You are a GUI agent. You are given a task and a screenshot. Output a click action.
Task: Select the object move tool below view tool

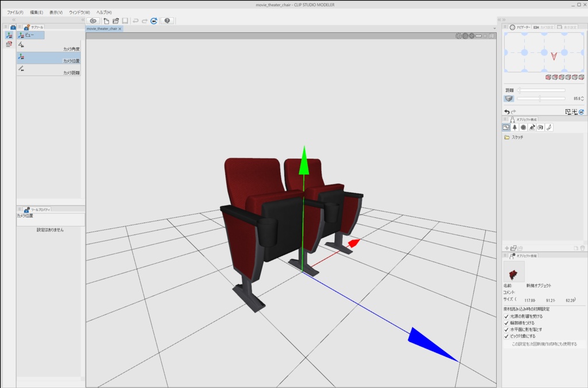(x=9, y=44)
